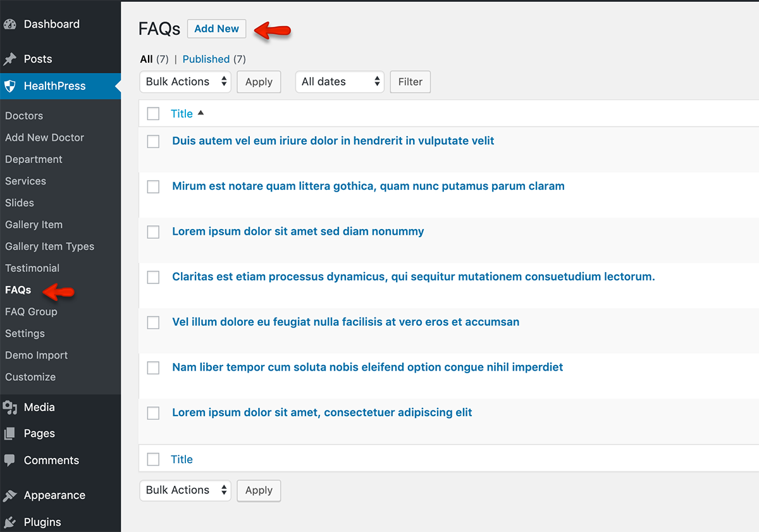Open the top Bulk Actions dropdown

click(x=185, y=82)
